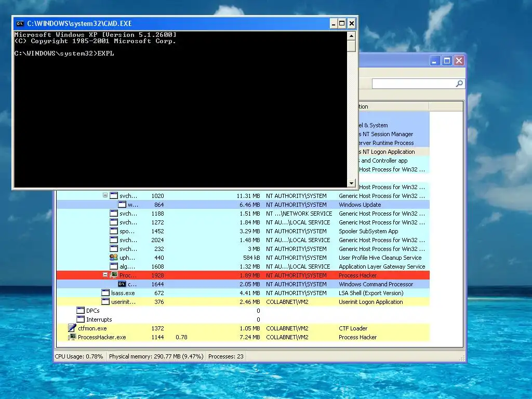The image size is (532, 399).
Task: Select the lsass.exe process row
Action: click(243, 293)
